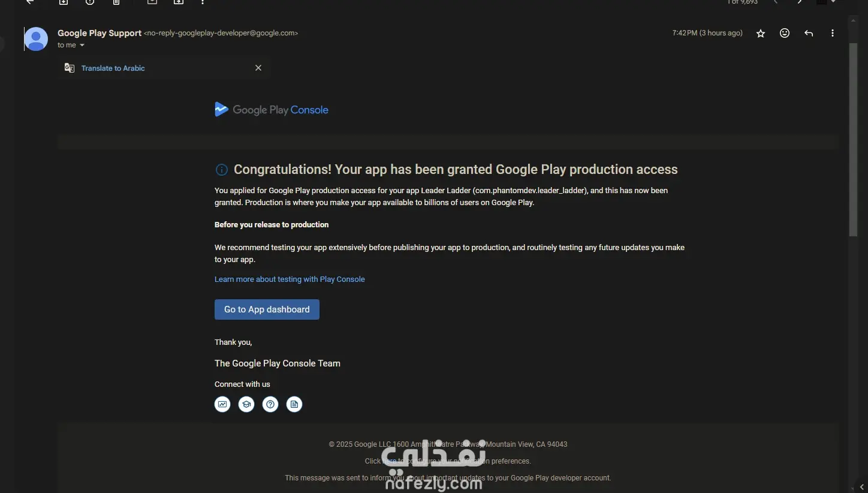The height and width of the screenshot is (493, 868).
Task: Translate the email to Arabic
Action: click(113, 68)
